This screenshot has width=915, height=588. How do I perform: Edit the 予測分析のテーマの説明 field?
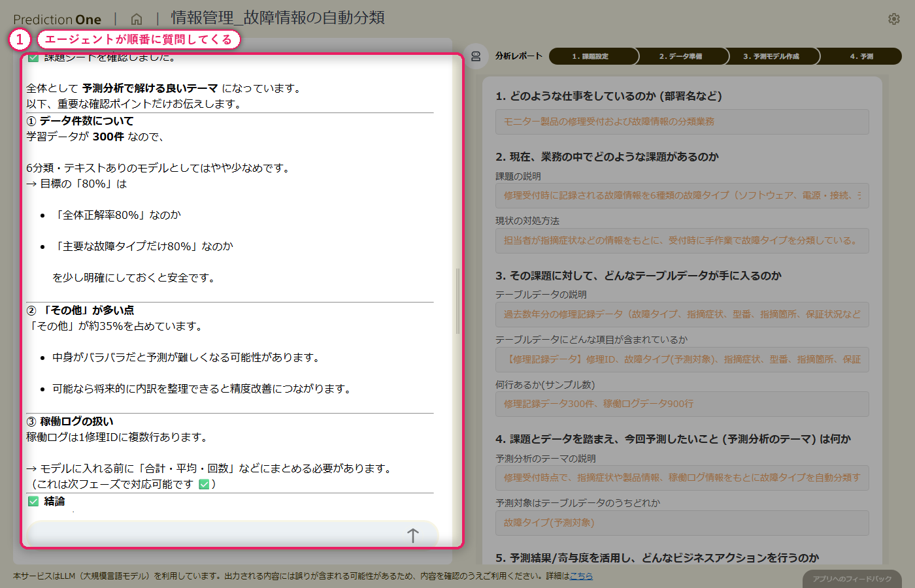tap(682, 478)
